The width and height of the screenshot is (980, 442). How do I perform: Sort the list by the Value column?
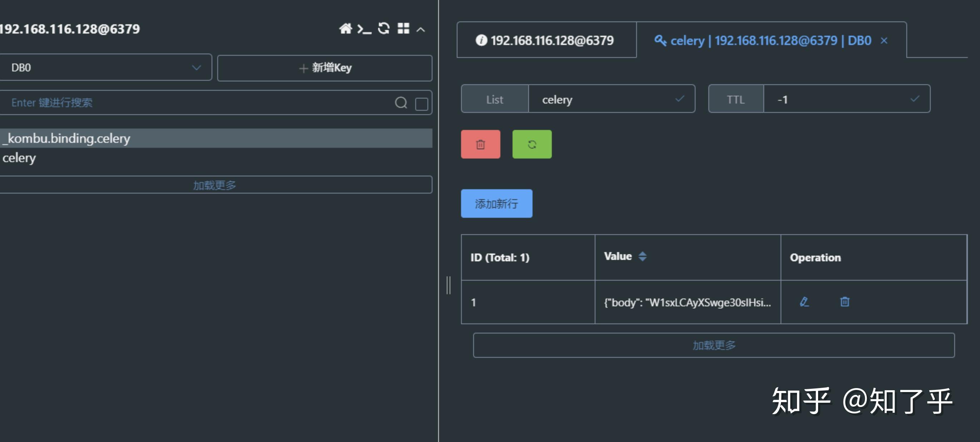(x=642, y=256)
